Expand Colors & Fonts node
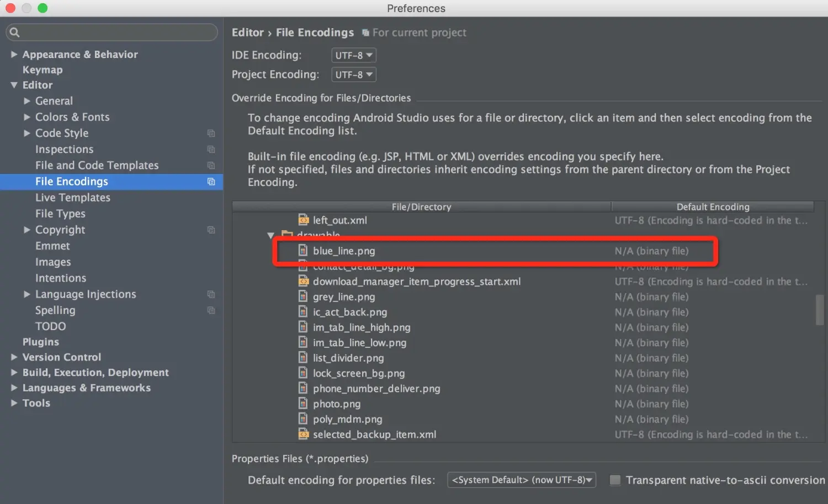 point(27,117)
